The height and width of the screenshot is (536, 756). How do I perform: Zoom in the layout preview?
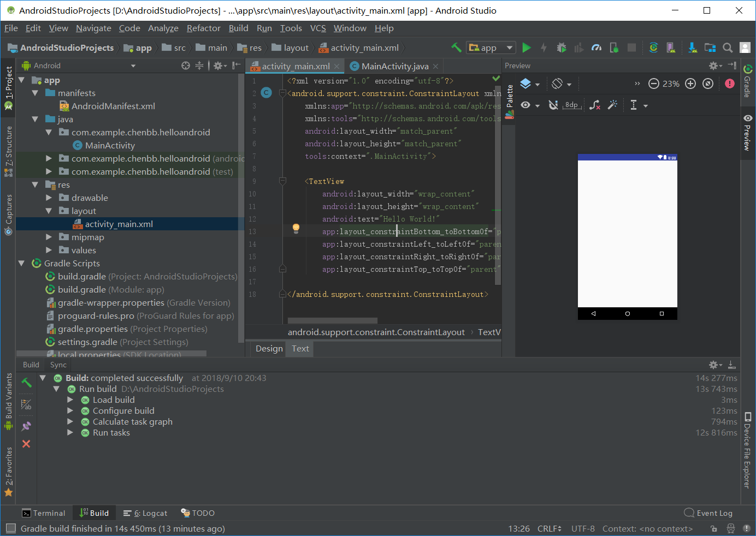[690, 84]
